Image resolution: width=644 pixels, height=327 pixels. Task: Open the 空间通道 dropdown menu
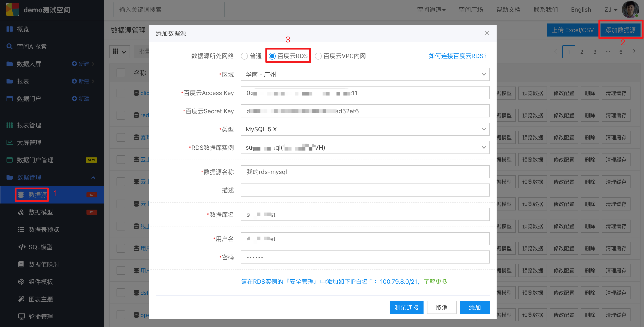click(x=431, y=10)
